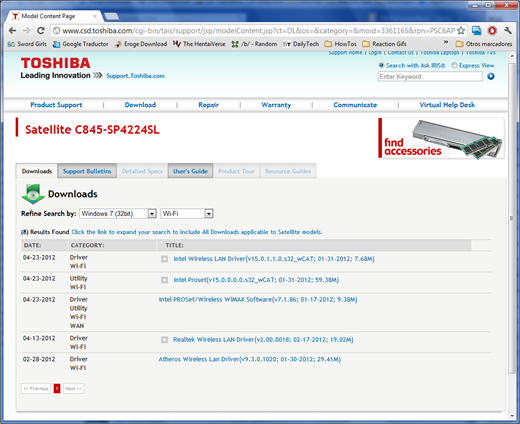The height and width of the screenshot is (424, 520).
Task: Click the find accessories banner
Action: coord(441,138)
